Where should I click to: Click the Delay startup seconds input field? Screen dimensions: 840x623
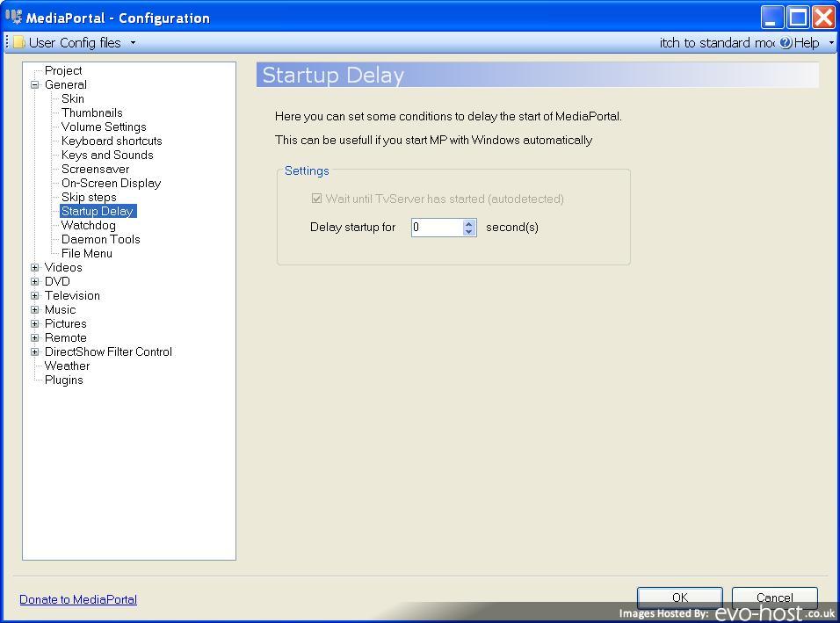(x=438, y=227)
